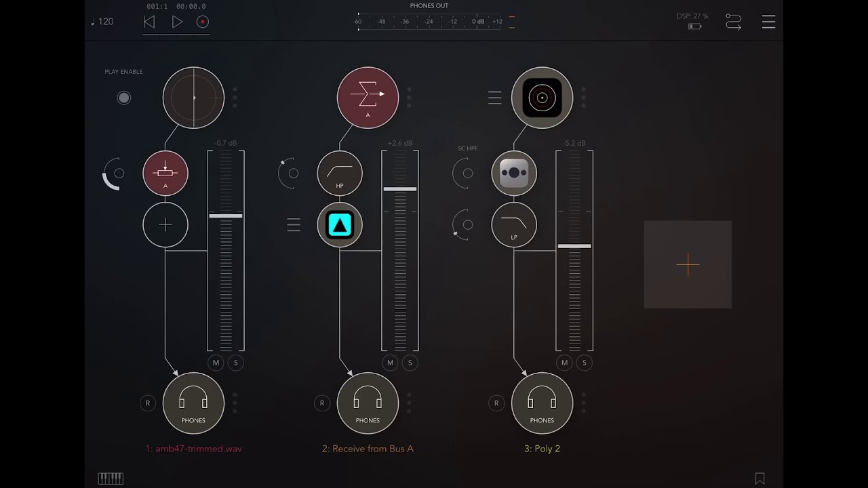Open the LP filter node on channel 3
The image size is (868, 488).
coord(514,224)
